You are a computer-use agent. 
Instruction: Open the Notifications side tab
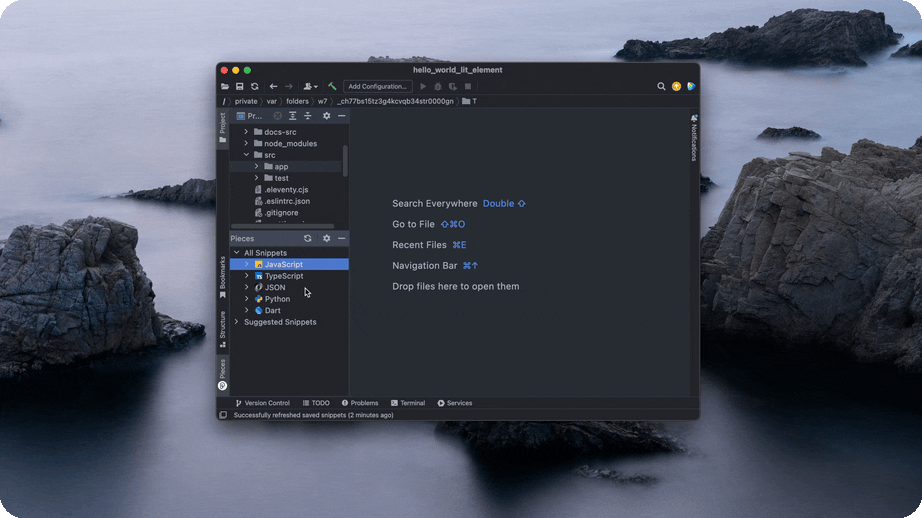(x=694, y=137)
